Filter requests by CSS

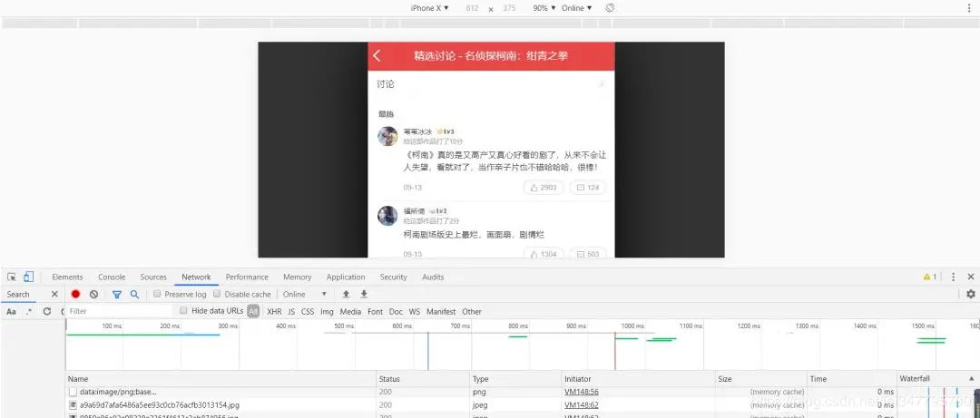[x=308, y=311]
